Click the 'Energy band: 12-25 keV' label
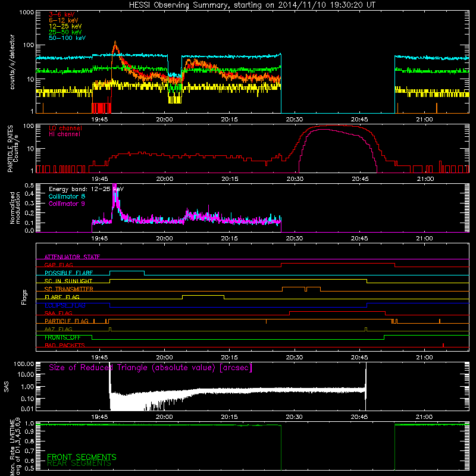Viewport: 476px width, 476px height. 86,189
